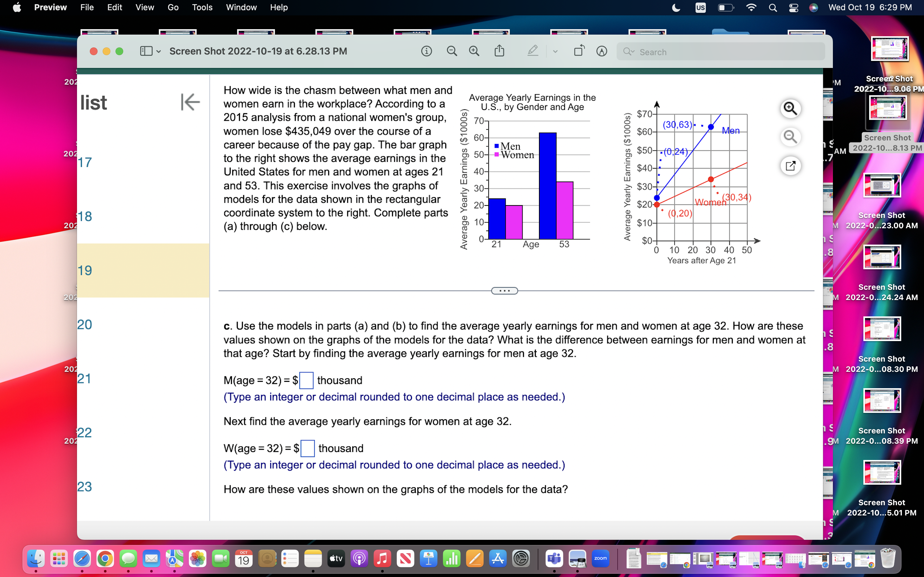Screen dimensions: 924x577
Task: Open Notification Center via the clock
Action: pos(870,8)
